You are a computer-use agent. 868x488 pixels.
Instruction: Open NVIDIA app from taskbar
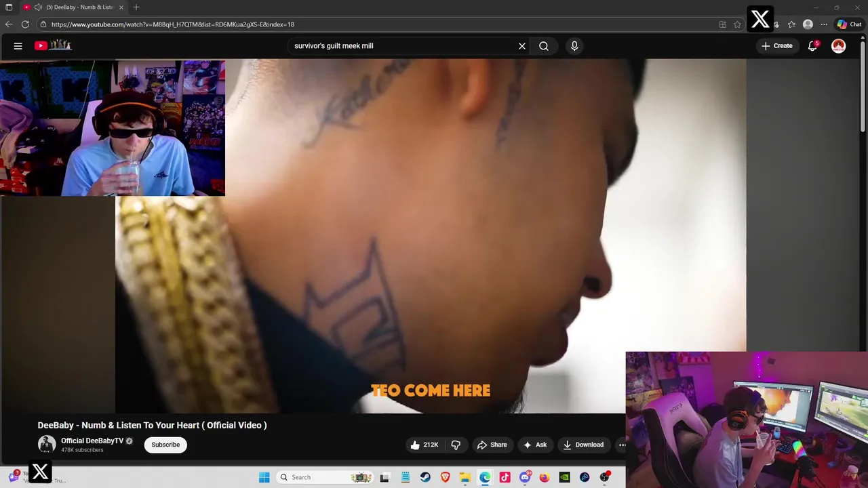tap(564, 477)
